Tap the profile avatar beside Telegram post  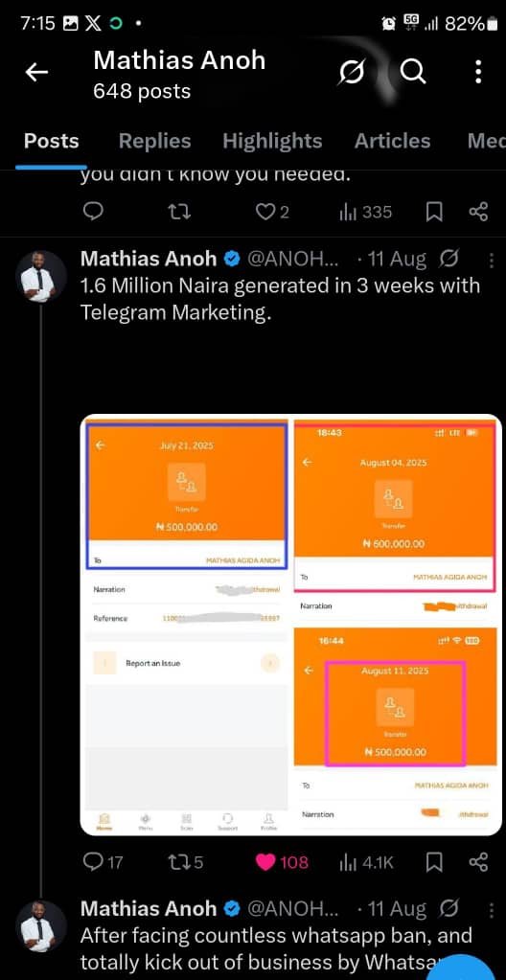pyautogui.click(x=40, y=276)
